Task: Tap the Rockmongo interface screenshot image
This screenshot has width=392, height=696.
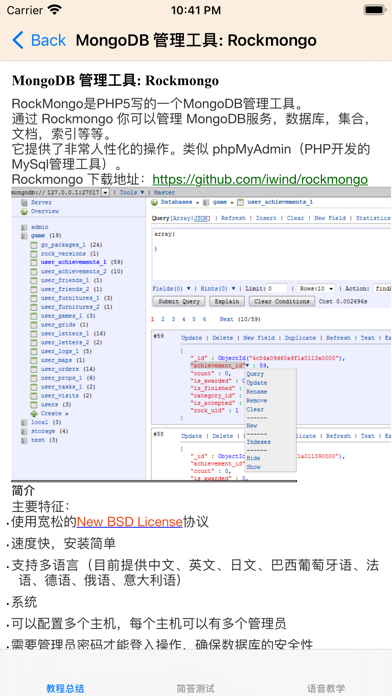Action: tap(201, 334)
